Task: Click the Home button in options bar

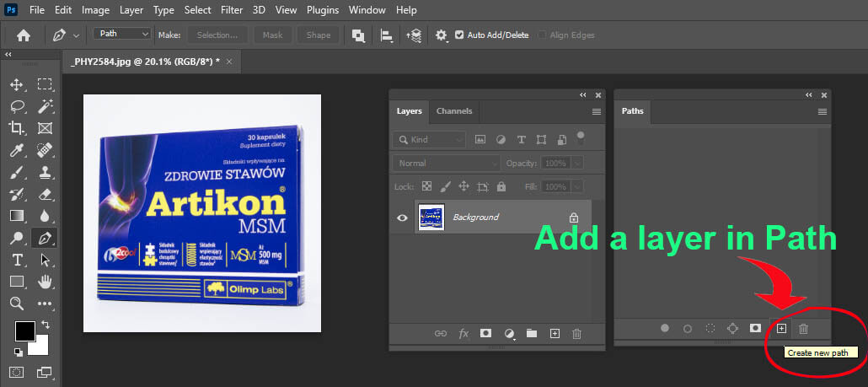Action: click(x=24, y=35)
